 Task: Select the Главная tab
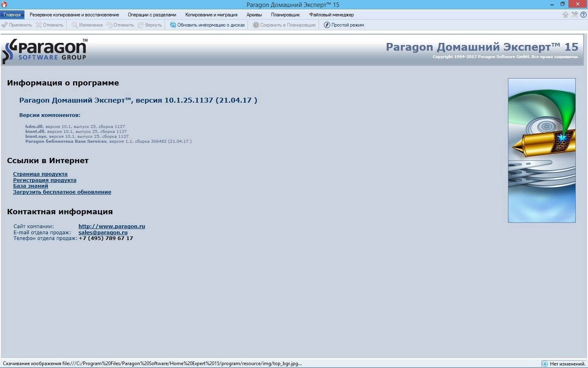12,15
